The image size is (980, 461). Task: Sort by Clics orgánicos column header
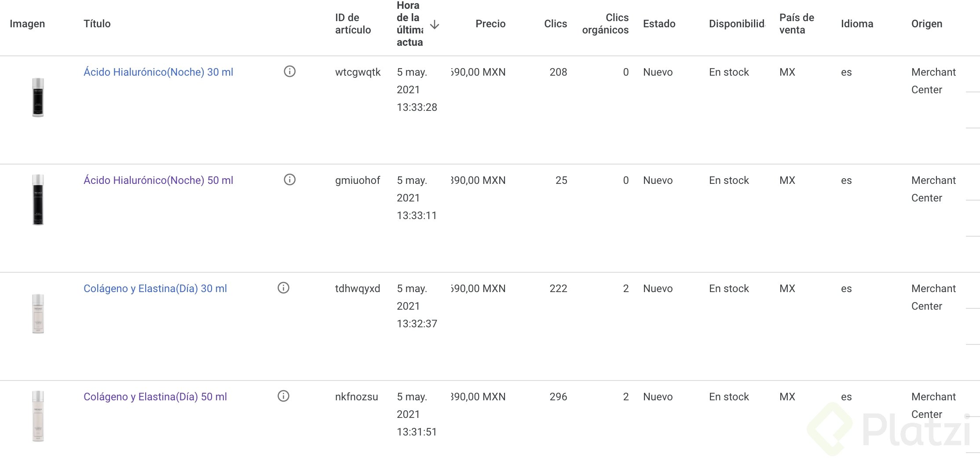[605, 24]
